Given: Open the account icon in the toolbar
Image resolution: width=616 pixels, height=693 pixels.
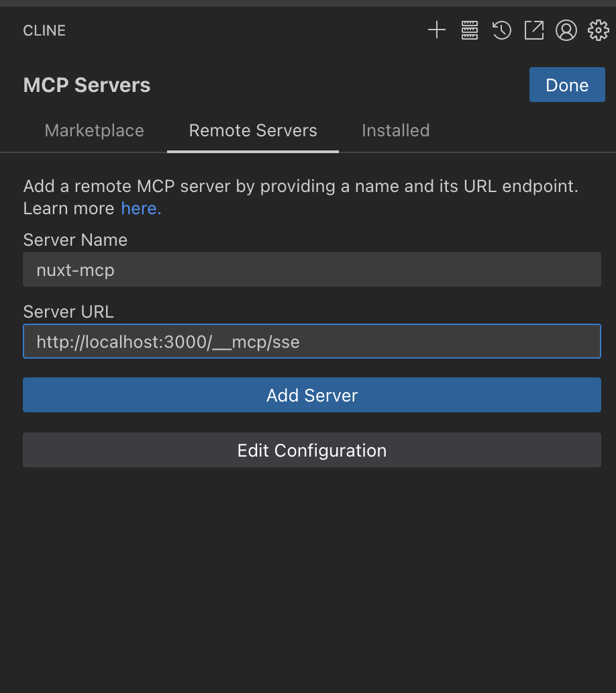Looking at the screenshot, I should 566,30.
